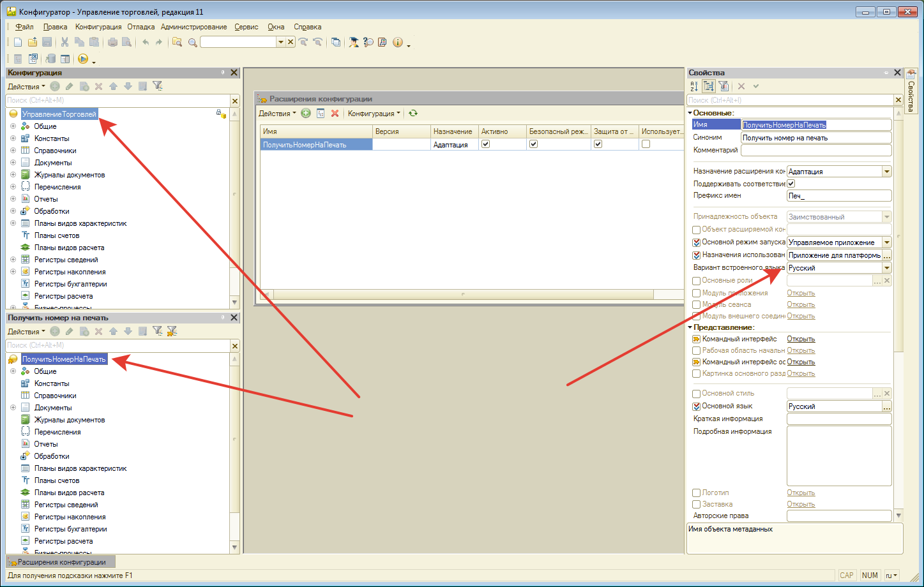This screenshot has height=587, width=924.
Task: Toggle Активно checkbox for ПолучитьНомерНаПечать
Action: pyautogui.click(x=486, y=144)
